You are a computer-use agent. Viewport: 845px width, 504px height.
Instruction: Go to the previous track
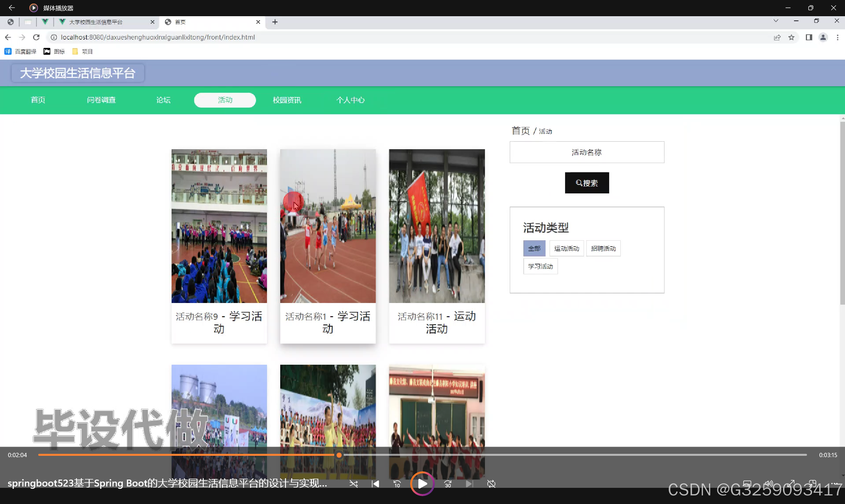[x=375, y=484]
